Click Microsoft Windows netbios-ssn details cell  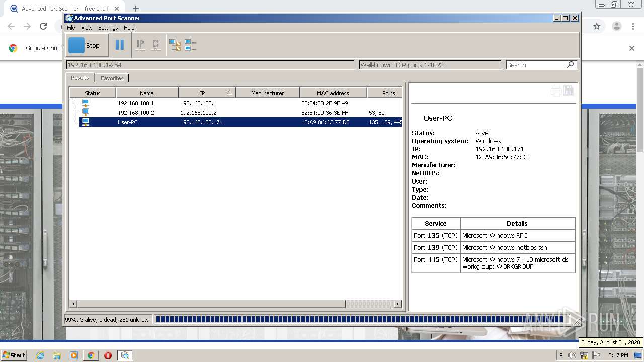[x=517, y=247]
